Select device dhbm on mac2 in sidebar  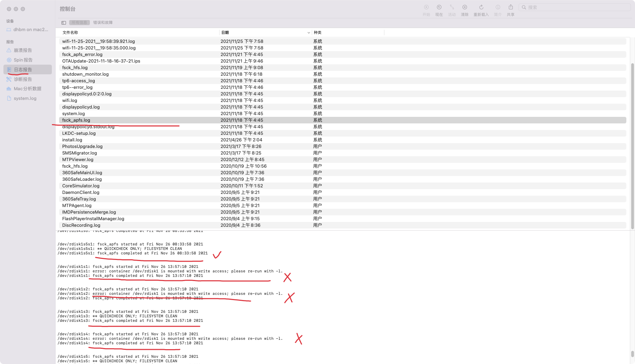coord(28,30)
